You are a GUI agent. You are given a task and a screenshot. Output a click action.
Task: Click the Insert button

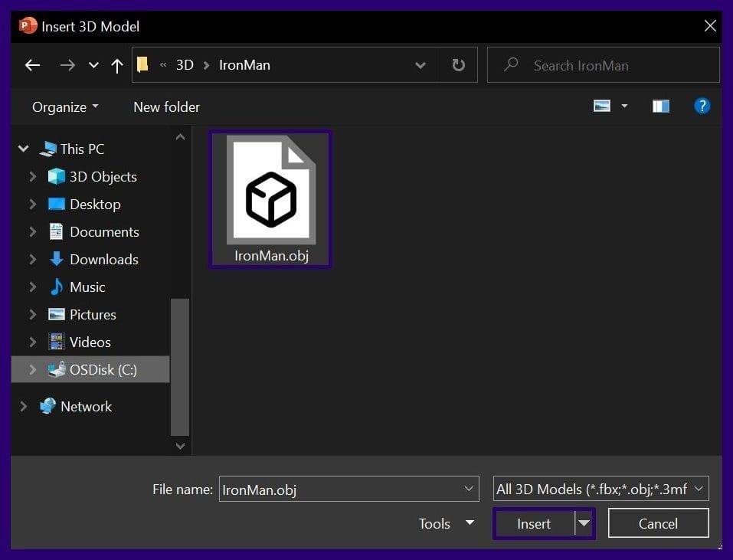coord(534,523)
